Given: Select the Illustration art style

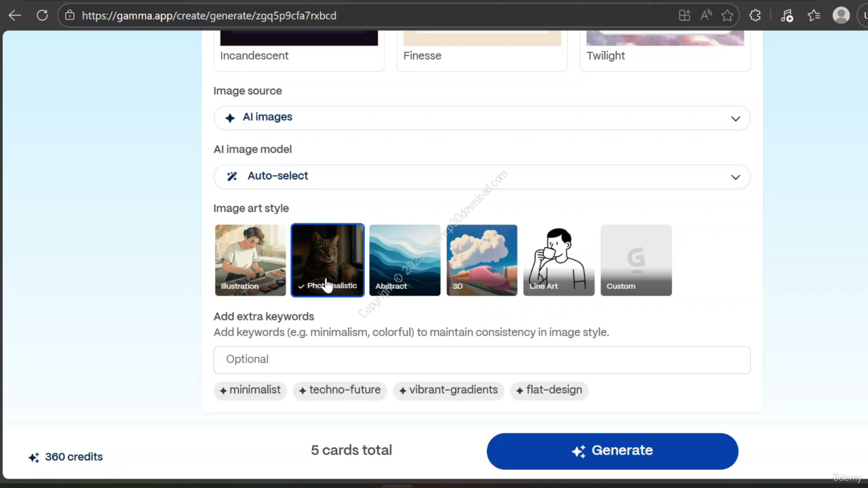Looking at the screenshot, I should coord(250,260).
